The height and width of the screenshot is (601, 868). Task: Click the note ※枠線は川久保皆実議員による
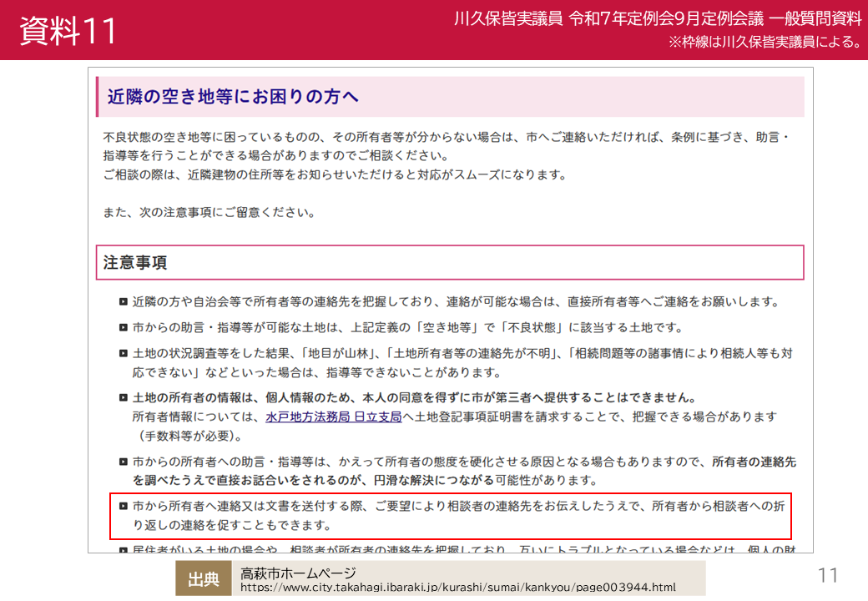(765, 42)
